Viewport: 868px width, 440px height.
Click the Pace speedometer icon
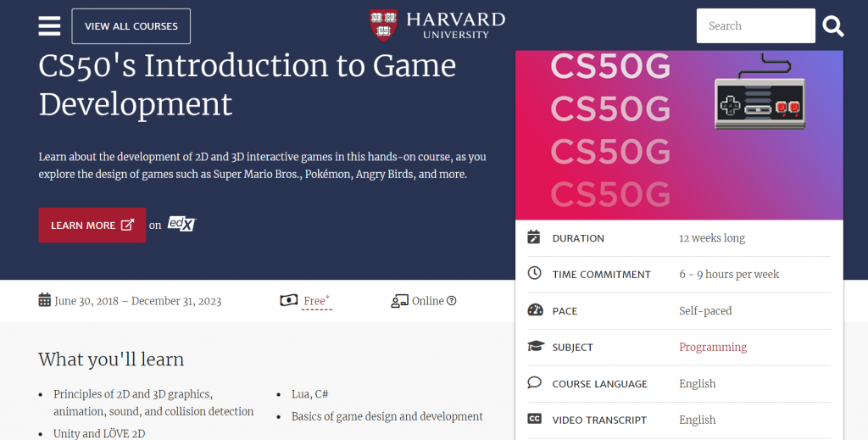tap(534, 310)
